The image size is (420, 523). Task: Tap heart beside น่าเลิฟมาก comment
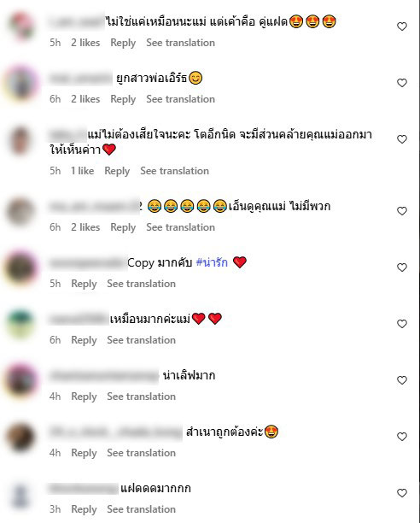(x=402, y=380)
